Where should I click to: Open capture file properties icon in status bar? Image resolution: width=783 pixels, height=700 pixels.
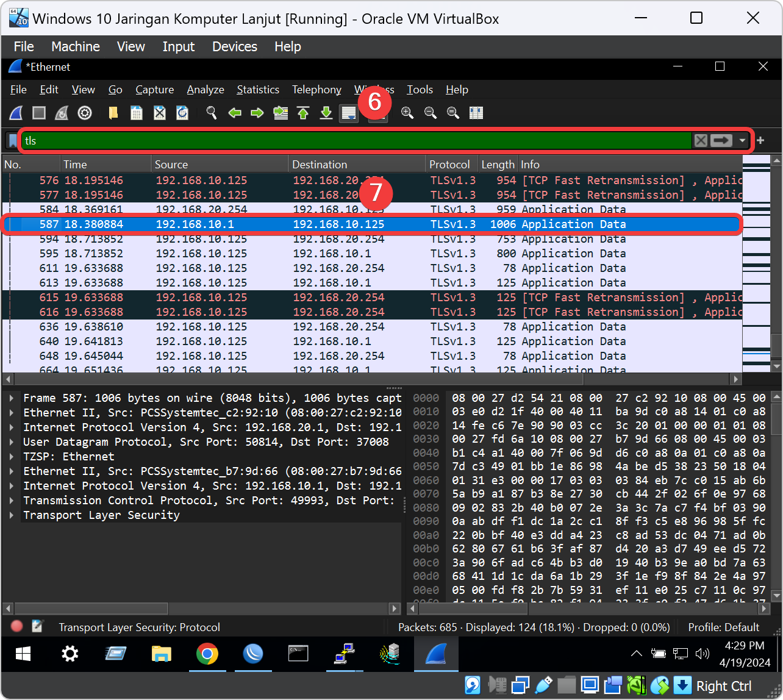[37, 626]
